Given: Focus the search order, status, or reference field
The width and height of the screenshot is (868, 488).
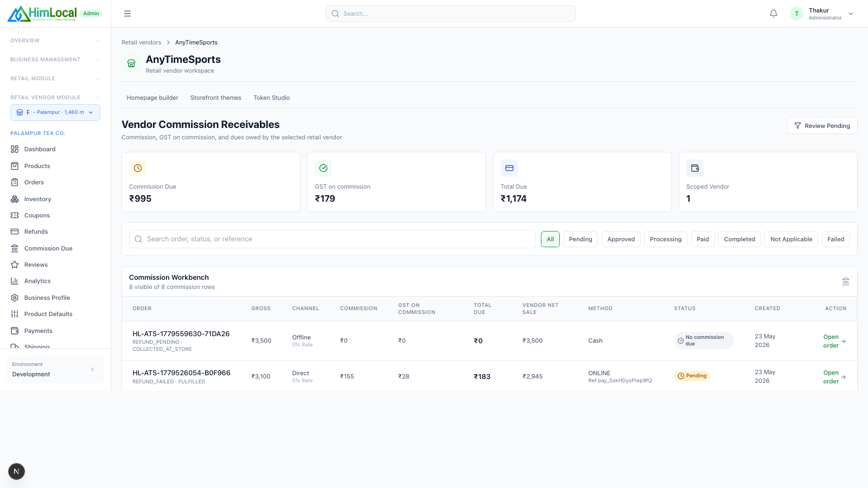Looking at the screenshot, I should [332, 239].
